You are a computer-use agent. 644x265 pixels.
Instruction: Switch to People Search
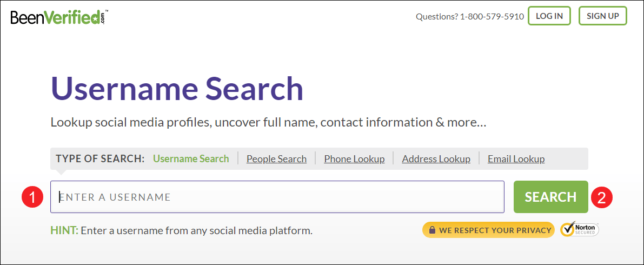click(276, 159)
